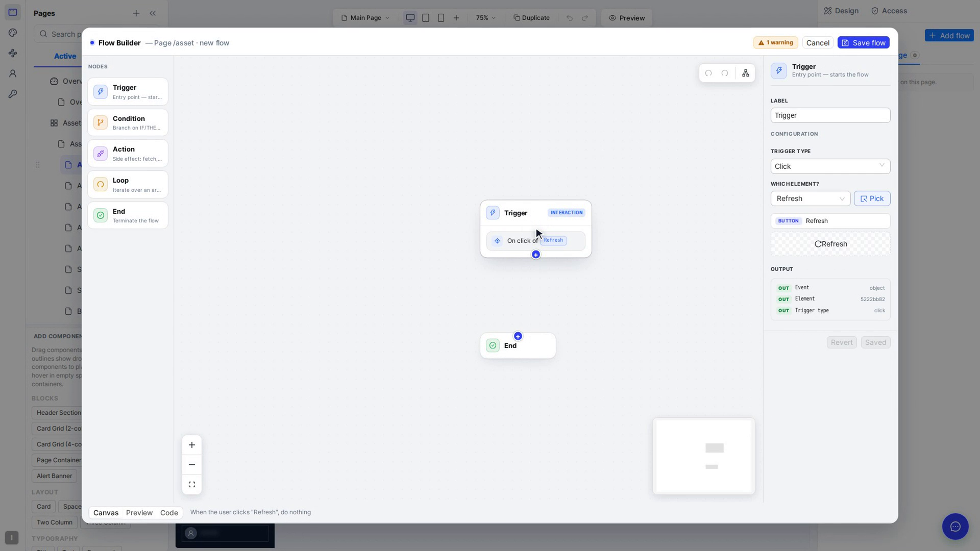Click the blue plus under Trigger node
Image resolution: width=980 pixels, height=551 pixels.
click(535, 255)
